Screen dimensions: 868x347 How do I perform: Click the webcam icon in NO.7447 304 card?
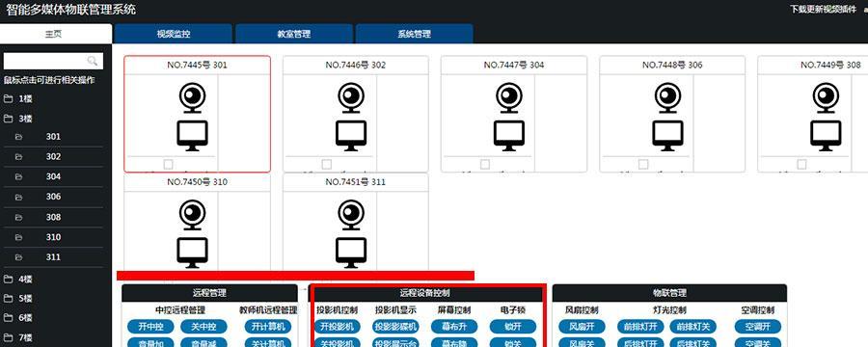[x=509, y=98]
